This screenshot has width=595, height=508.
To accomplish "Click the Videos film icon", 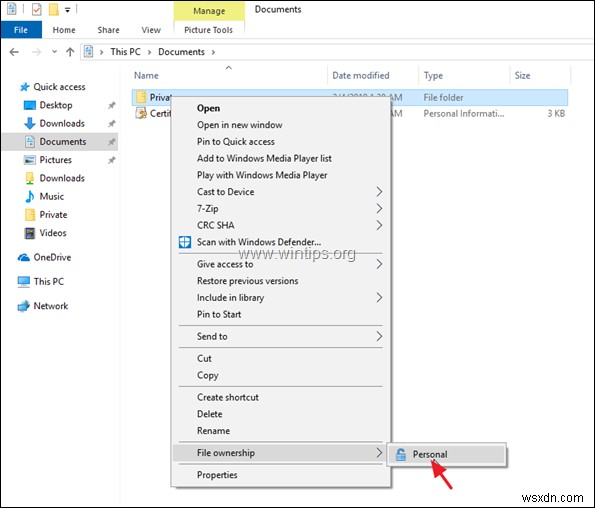I will click(30, 233).
